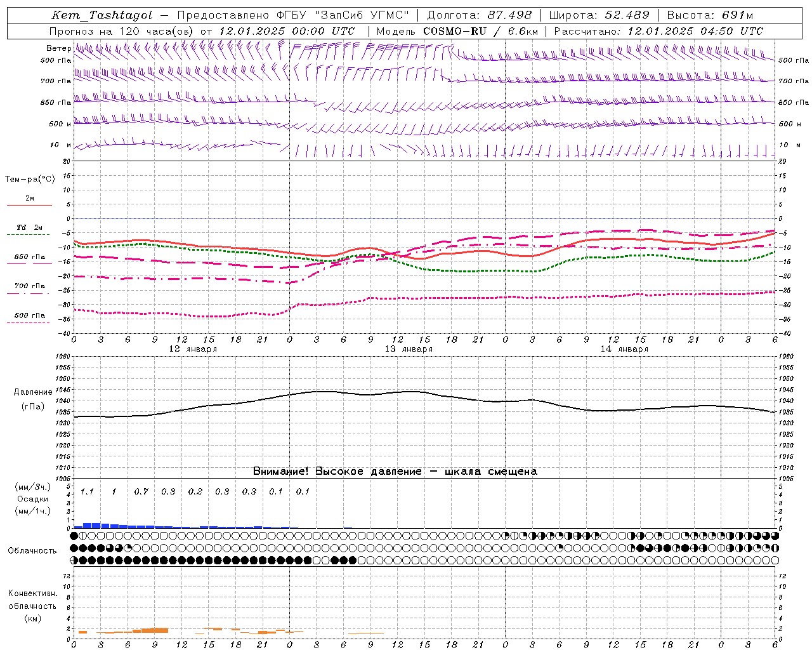Viewport: 812px width, 650px height.
Task: Select the Td 2м dew point legend label
Action: 30,227
